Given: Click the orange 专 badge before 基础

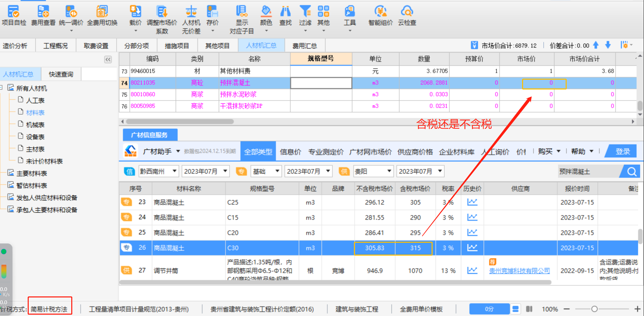Looking at the screenshot, I should 241,172.
